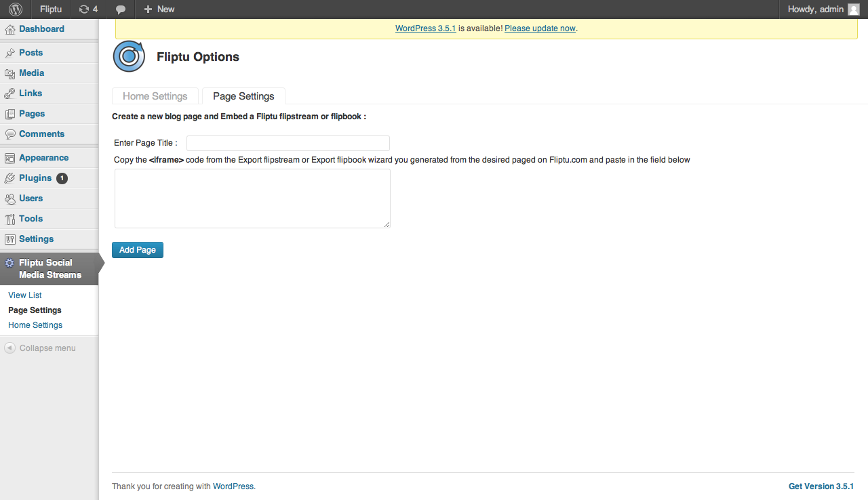The image size is (868, 500).
Task: Click the Plugins plug icon
Action: pos(10,178)
